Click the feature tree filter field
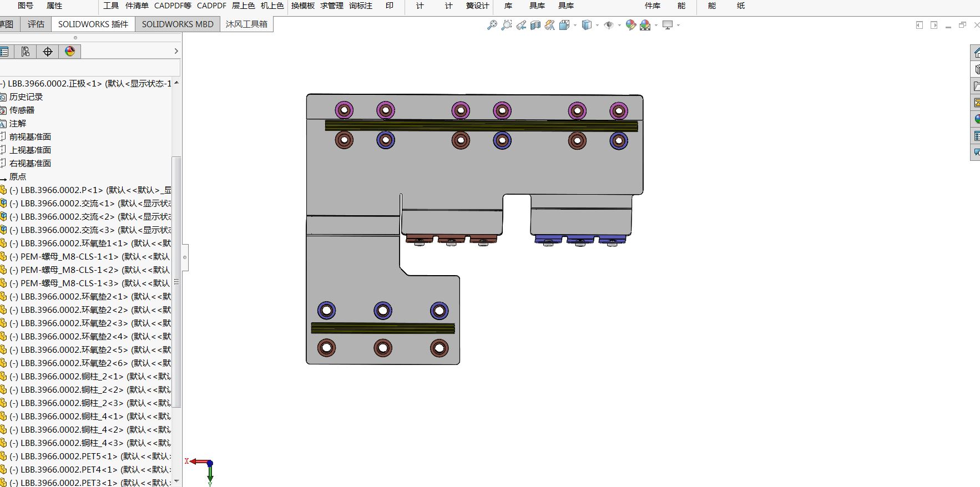This screenshot has height=487, width=980. 90,68
